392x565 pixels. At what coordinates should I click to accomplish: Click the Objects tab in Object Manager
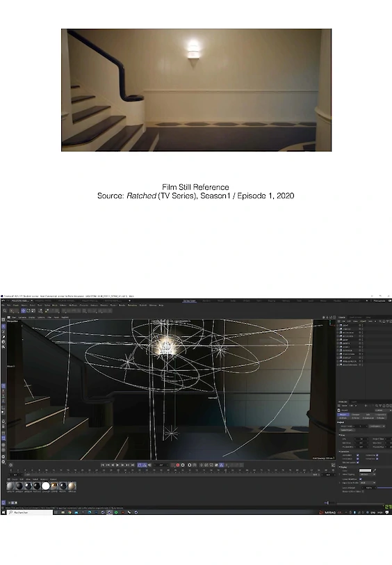coord(342,317)
